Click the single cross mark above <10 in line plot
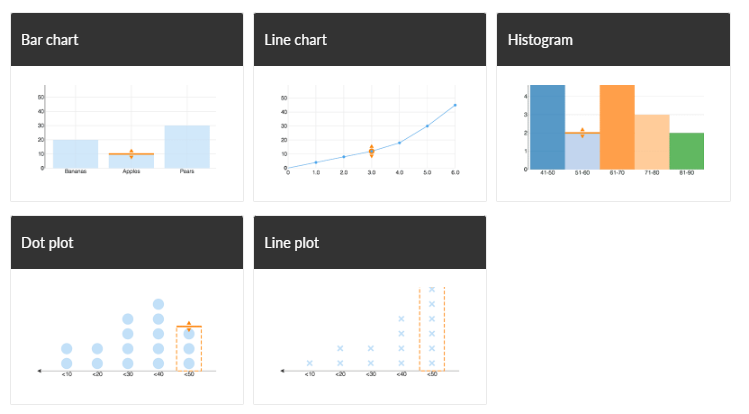The height and width of the screenshot is (414, 749). click(x=310, y=363)
